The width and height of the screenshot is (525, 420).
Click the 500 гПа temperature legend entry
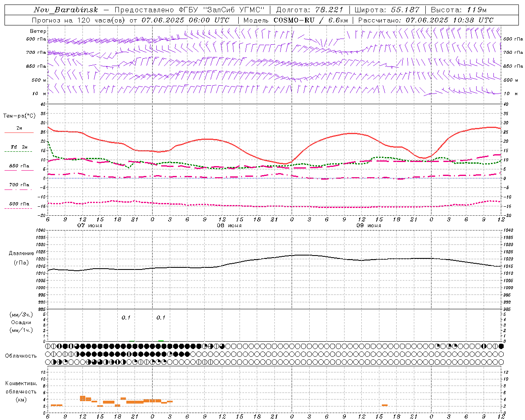point(19,204)
